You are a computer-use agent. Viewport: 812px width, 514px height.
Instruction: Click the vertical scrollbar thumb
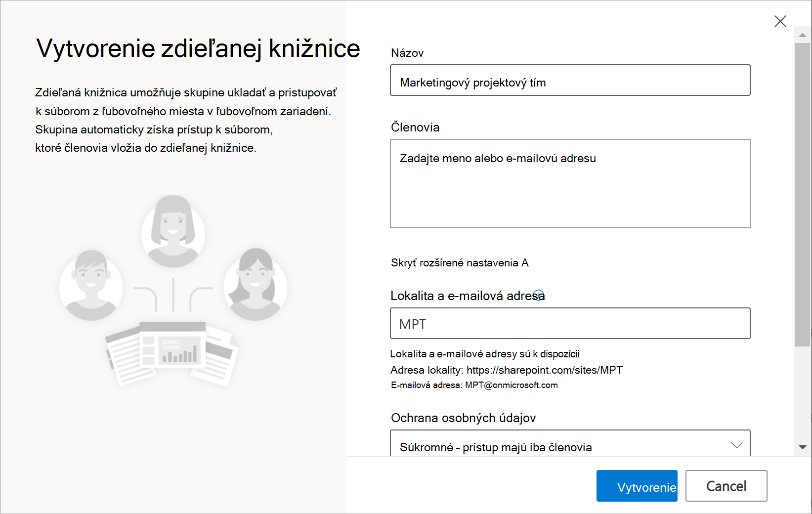[x=802, y=195]
